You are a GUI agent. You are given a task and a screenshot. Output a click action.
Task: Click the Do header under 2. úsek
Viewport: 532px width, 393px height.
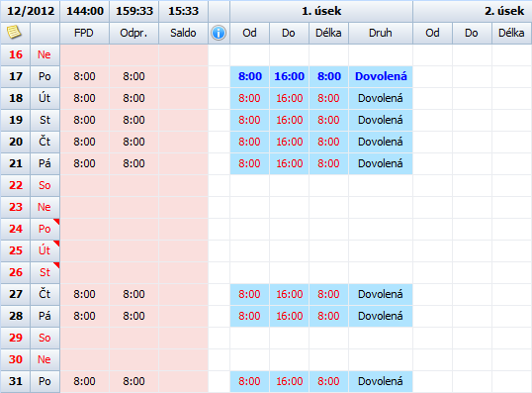[472, 33]
